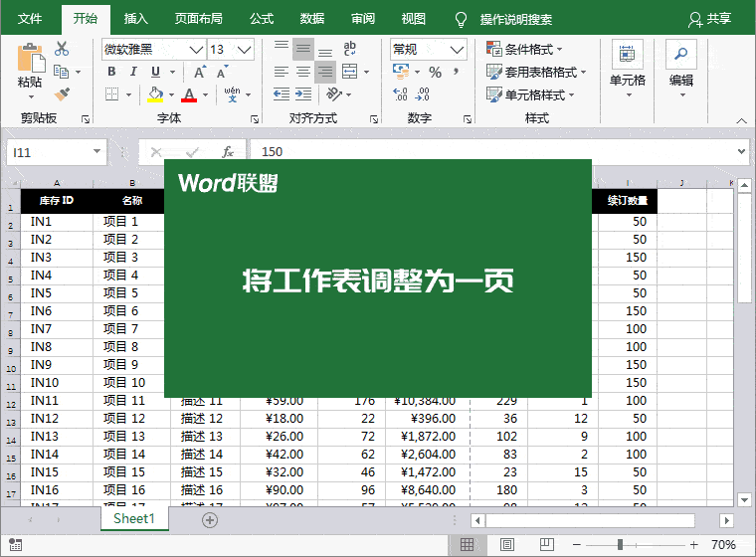
Task: Click the Cut scissors icon
Action: [x=62, y=49]
